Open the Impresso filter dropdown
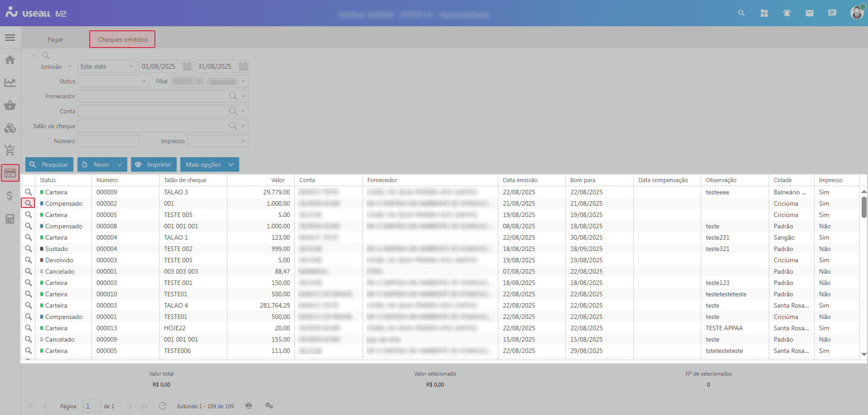The height and width of the screenshot is (415, 868). point(243,141)
